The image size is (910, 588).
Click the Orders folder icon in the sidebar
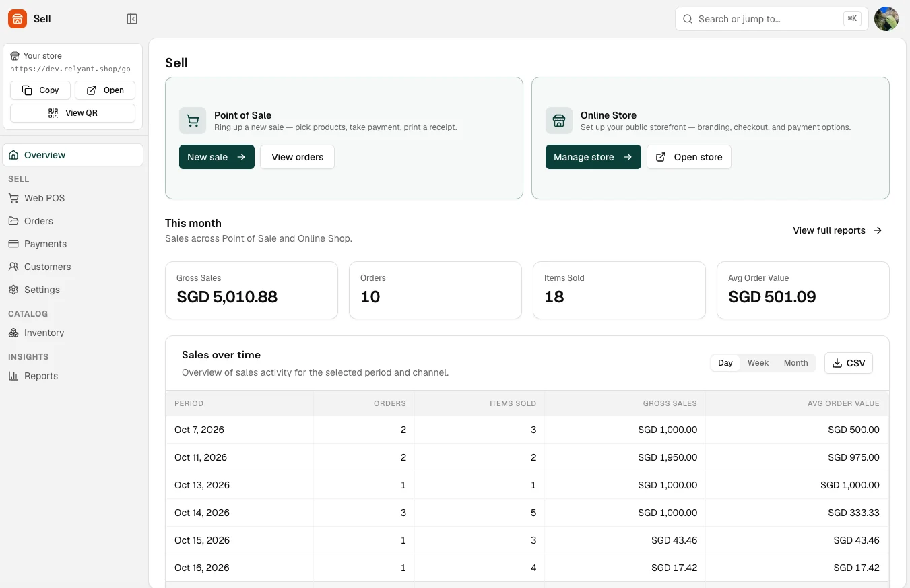(x=13, y=221)
